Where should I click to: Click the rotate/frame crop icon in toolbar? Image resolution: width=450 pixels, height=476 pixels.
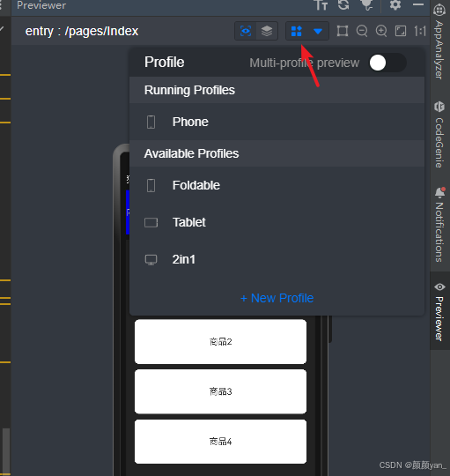tap(343, 31)
